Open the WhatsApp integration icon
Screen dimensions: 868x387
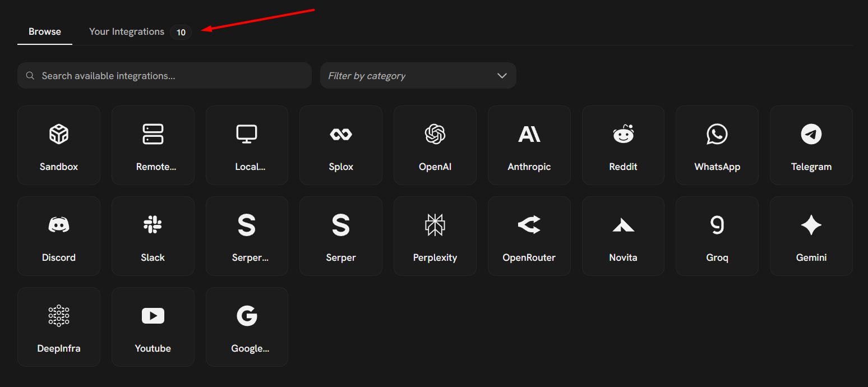717,135
